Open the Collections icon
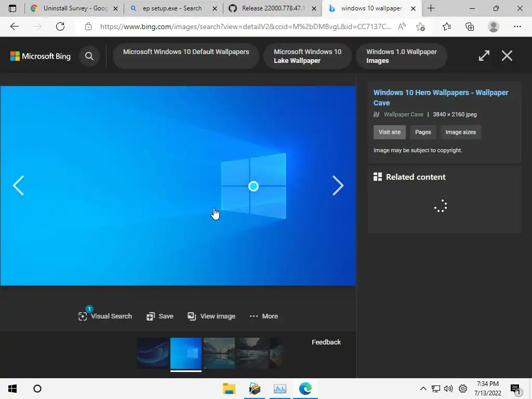This screenshot has height=399, width=532. pos(470,26)
